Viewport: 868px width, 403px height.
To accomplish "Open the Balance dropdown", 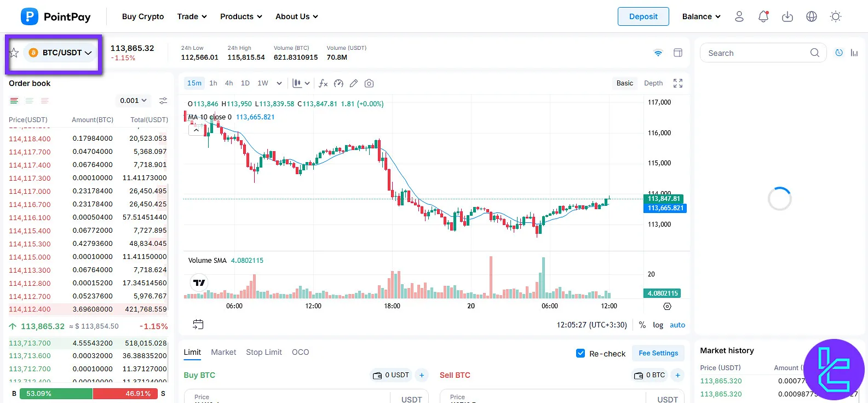I will click(701, 16).
